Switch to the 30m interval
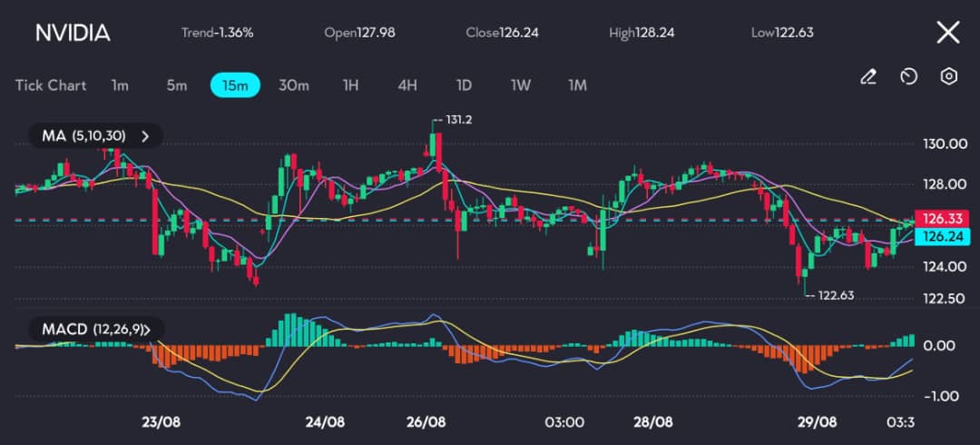This screenshot has height=445, width=980. pyautogui.click(x=294, y=85)
